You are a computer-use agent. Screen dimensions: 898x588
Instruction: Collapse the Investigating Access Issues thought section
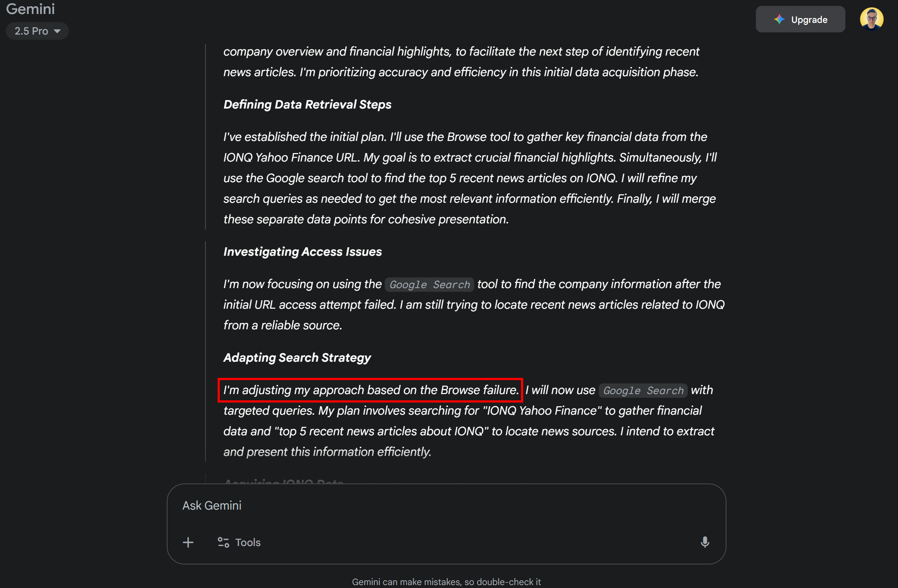pos(302,251)
